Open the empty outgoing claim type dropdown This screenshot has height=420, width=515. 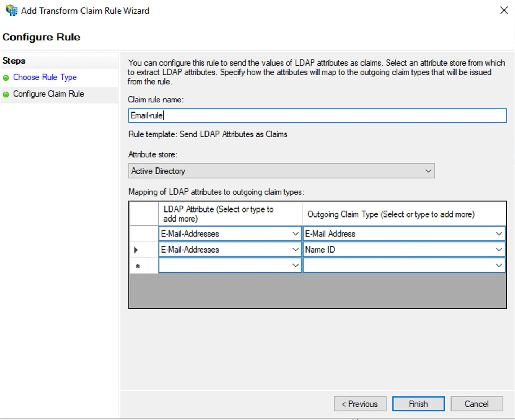click(499, 265)
